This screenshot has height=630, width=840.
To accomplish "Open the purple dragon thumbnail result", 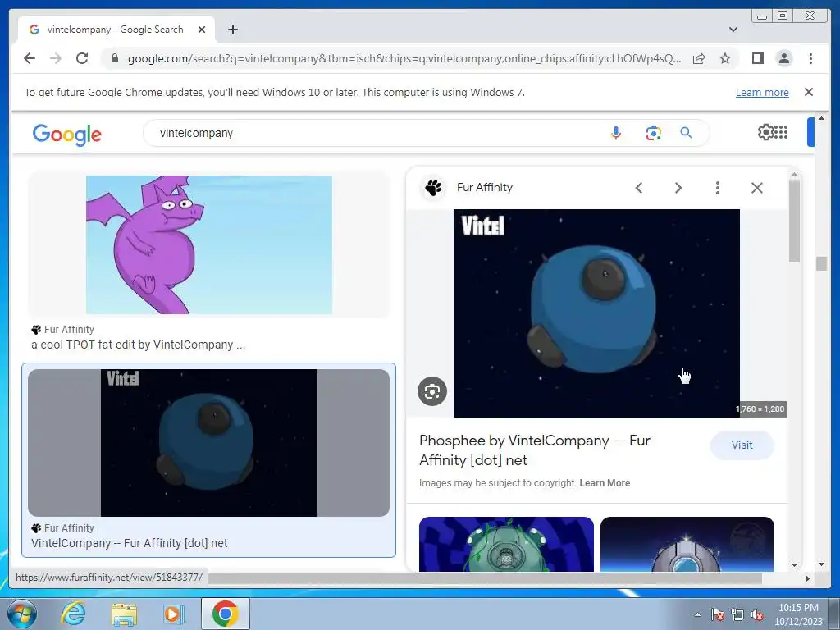I will point(209,244).
